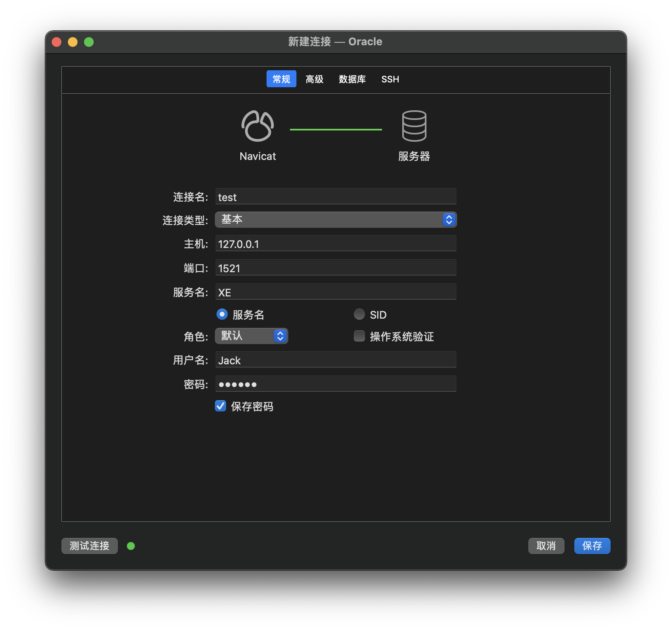
Task: Click the green zoom window button
Action: click(89, 42)
